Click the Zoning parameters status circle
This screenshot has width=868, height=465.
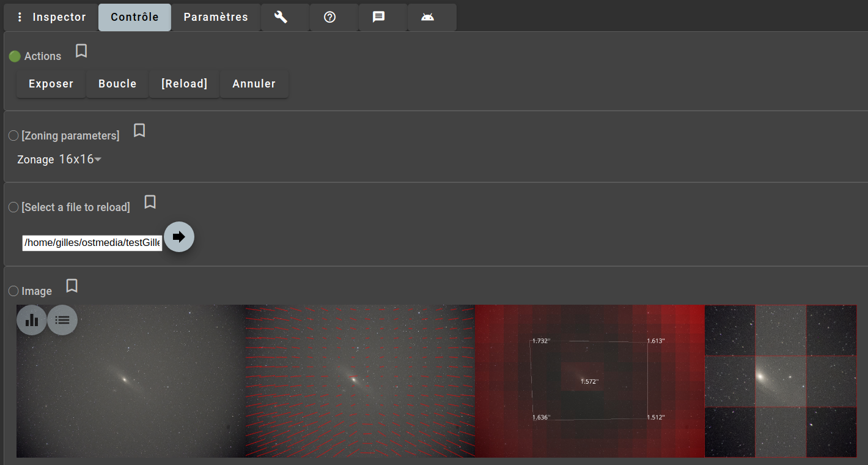tap(13, 136)
